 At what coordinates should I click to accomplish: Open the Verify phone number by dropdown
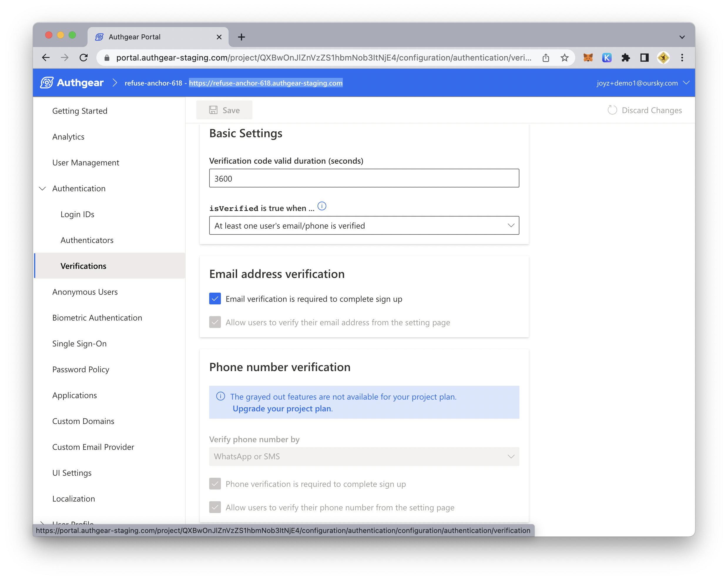(x=364, y=456)
